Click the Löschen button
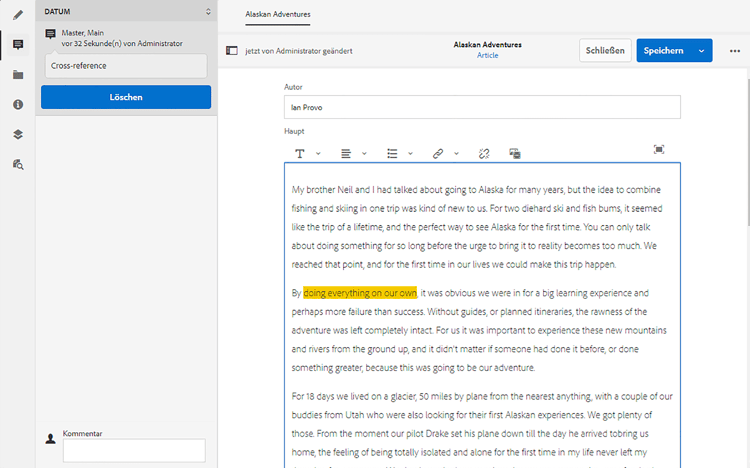This screenshot has height=468, width=750. point(126,97)
